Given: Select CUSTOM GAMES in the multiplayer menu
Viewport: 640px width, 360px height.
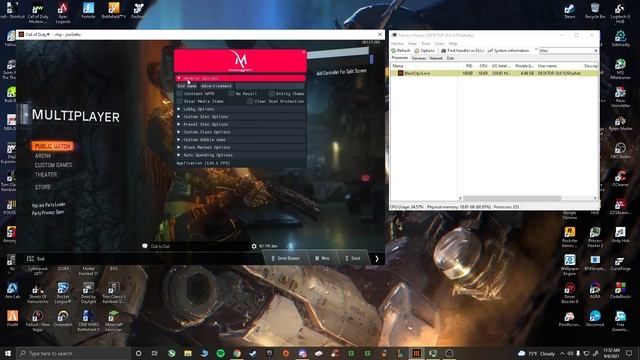Looking at the screenshot, I should (x=53, y=165).
